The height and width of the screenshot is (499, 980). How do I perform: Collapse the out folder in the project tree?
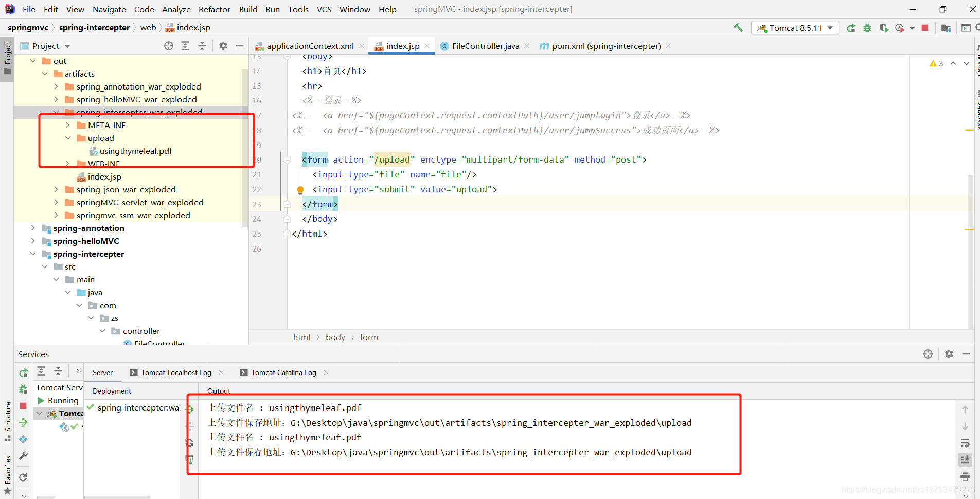tap(33, 61)
